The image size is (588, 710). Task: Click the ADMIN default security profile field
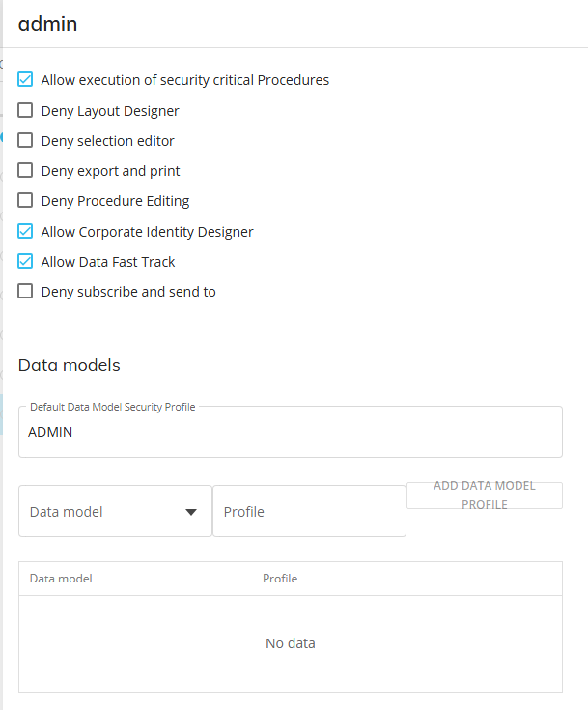(x=290, y=433)
